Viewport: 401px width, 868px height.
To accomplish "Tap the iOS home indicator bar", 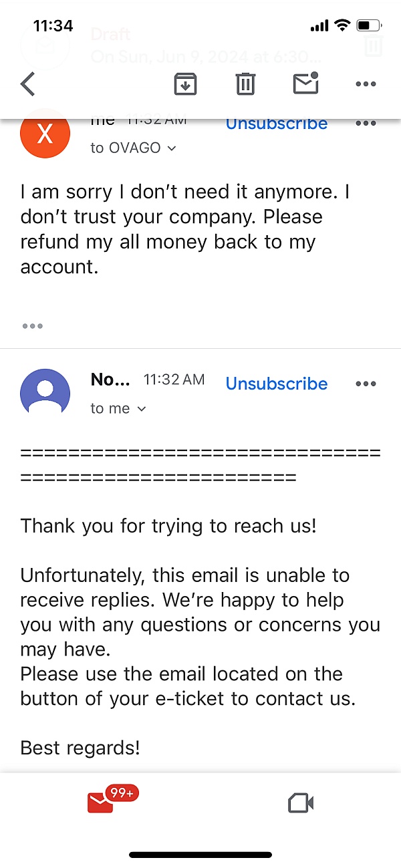I will tap(200, 855).
